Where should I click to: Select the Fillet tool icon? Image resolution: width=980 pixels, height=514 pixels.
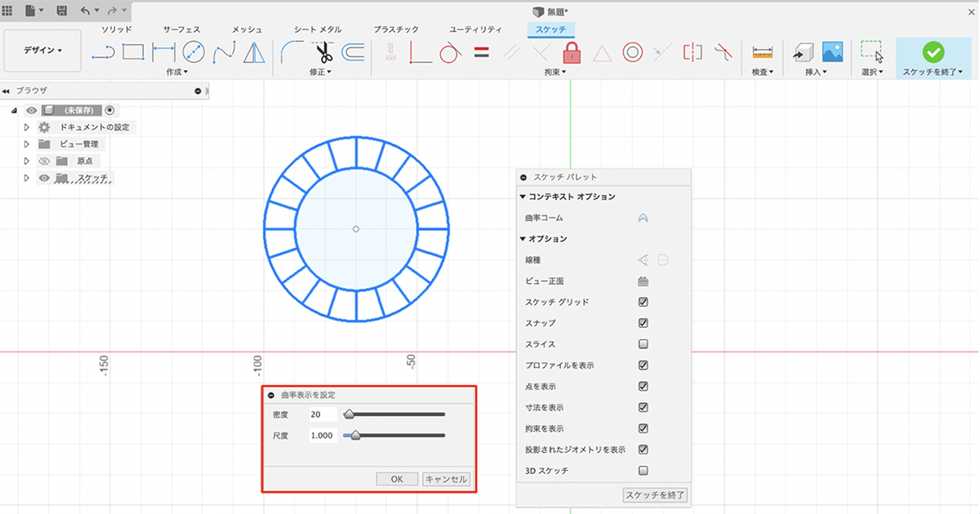(290, 53)
